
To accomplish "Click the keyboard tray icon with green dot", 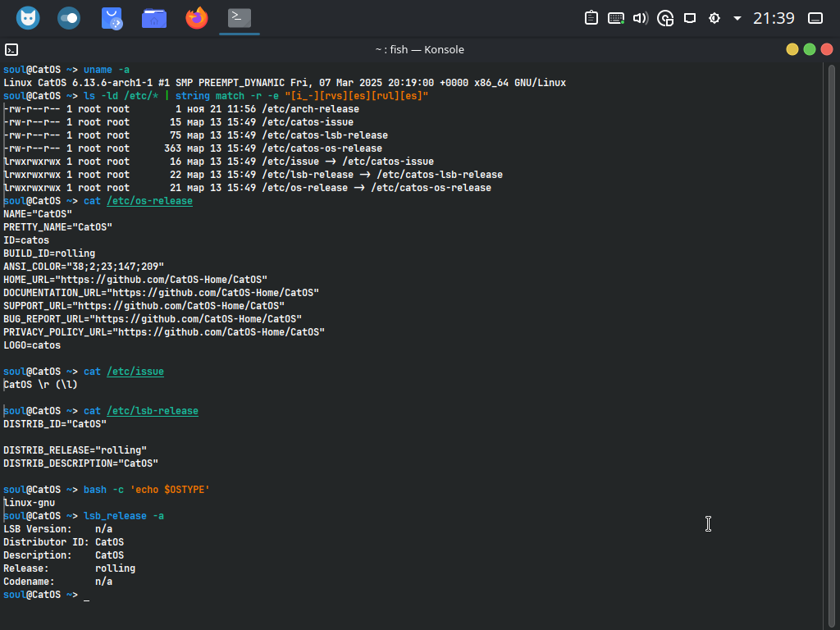I will tap(616, 18).
